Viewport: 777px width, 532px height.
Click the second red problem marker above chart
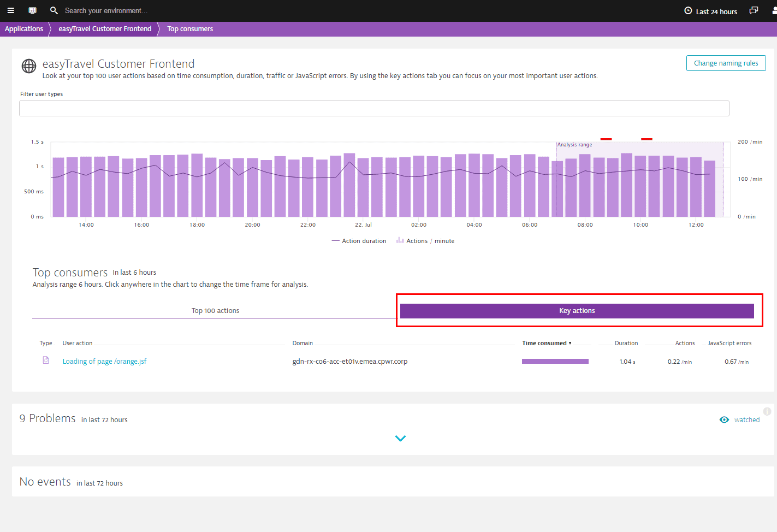pos(646,139)
